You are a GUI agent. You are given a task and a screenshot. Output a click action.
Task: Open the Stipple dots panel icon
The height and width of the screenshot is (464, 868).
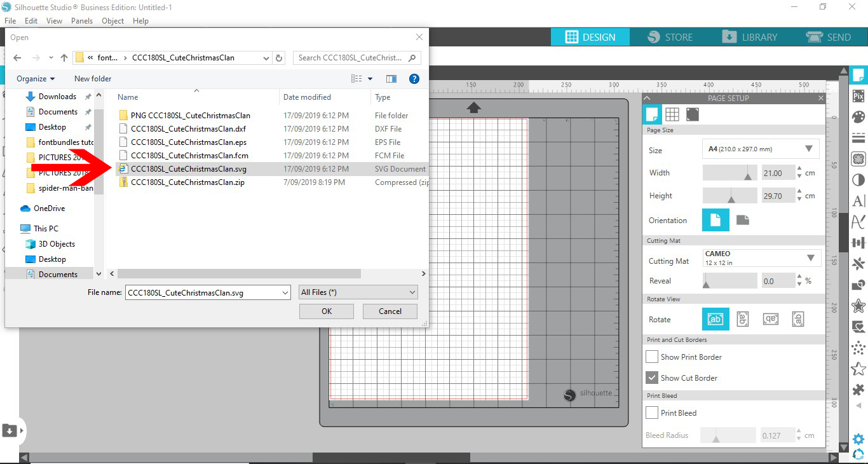(858, 348)
